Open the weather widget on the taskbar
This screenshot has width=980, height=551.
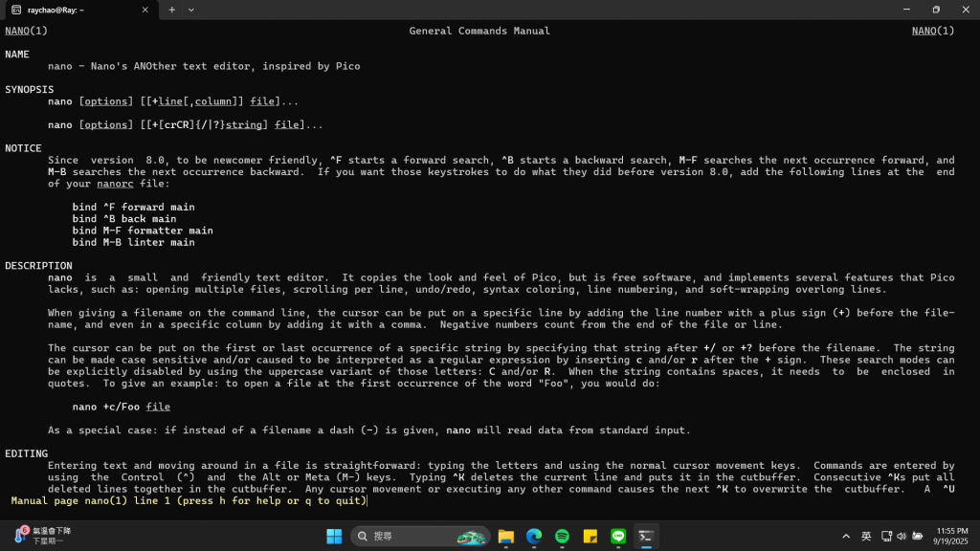click(x=42, y=536)
